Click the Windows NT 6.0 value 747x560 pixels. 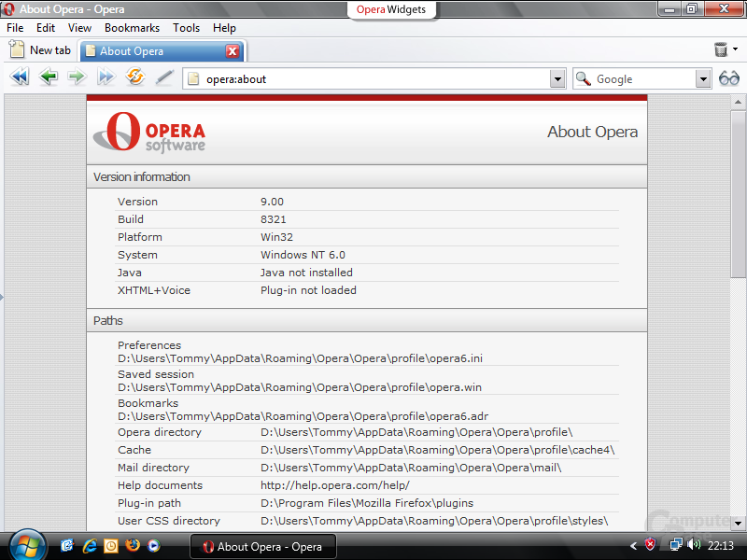[x=303, y=255]
